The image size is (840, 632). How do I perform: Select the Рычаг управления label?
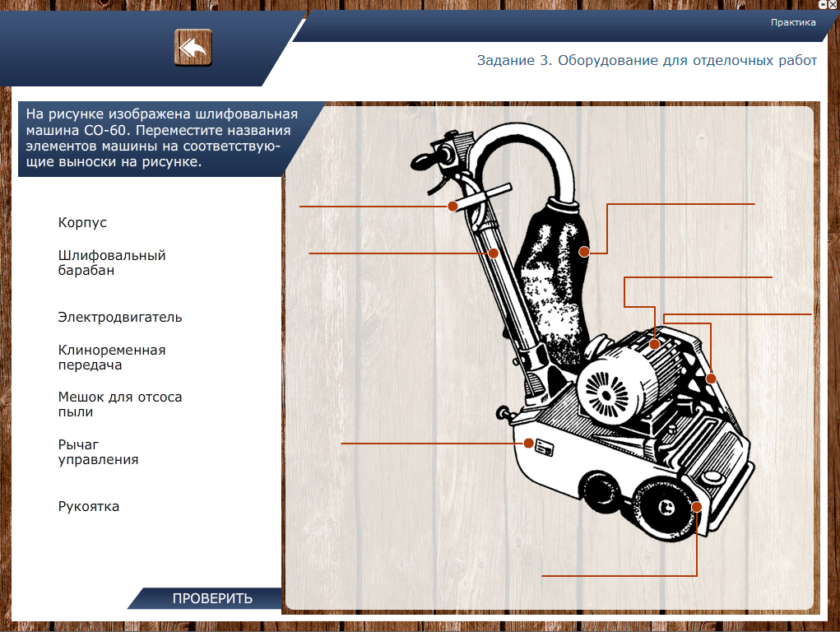pos(98,452)
